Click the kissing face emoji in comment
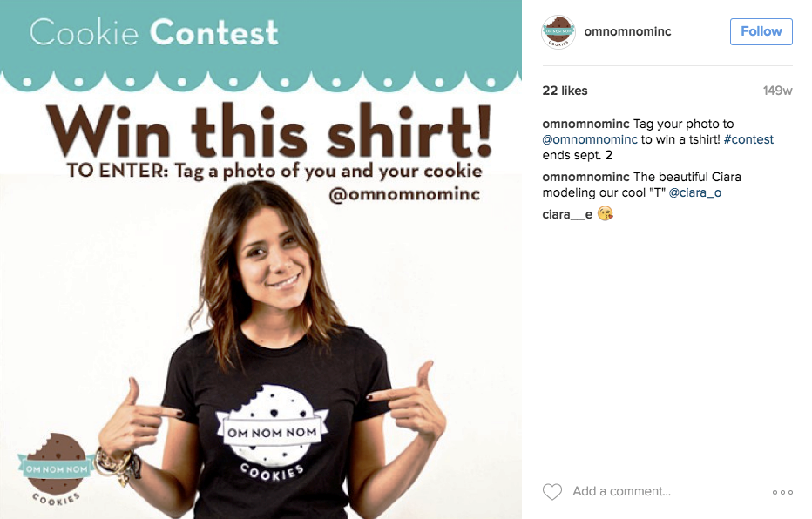The height and width of the screenshot is (519, 812). [606, 213]
